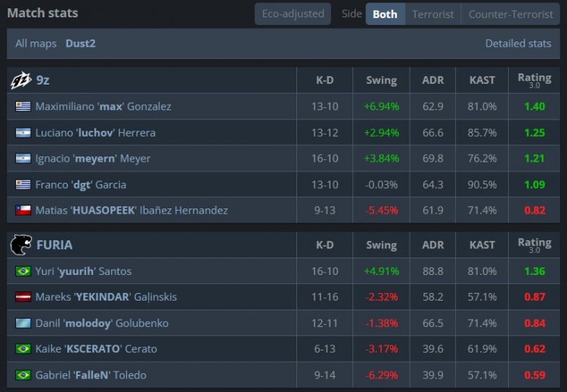The image size is (567, 392).
Task: Click the Swing header in FURIA table
Action: click(382, 245)
